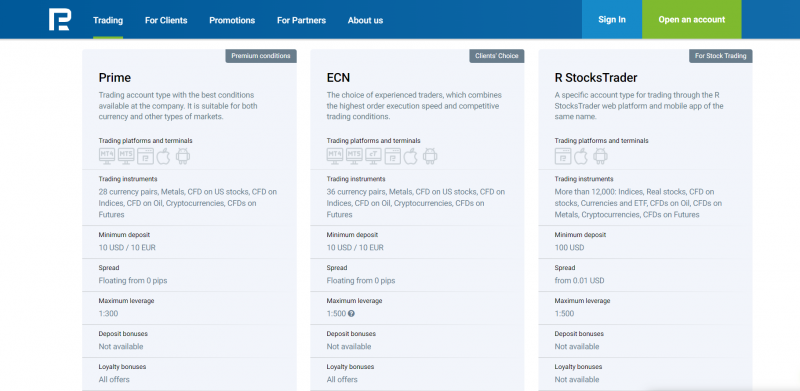Click help icon beside ECN 1:500 leverage
The height and width of the screenshot is (391, 800).
(352, 313)
